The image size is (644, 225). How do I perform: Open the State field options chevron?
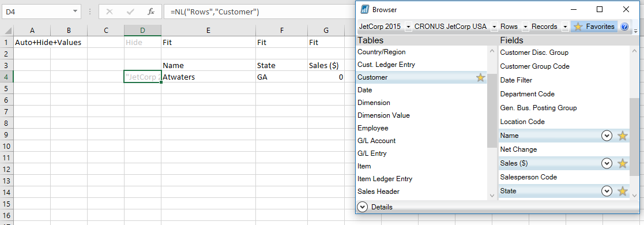coord(607,191)
